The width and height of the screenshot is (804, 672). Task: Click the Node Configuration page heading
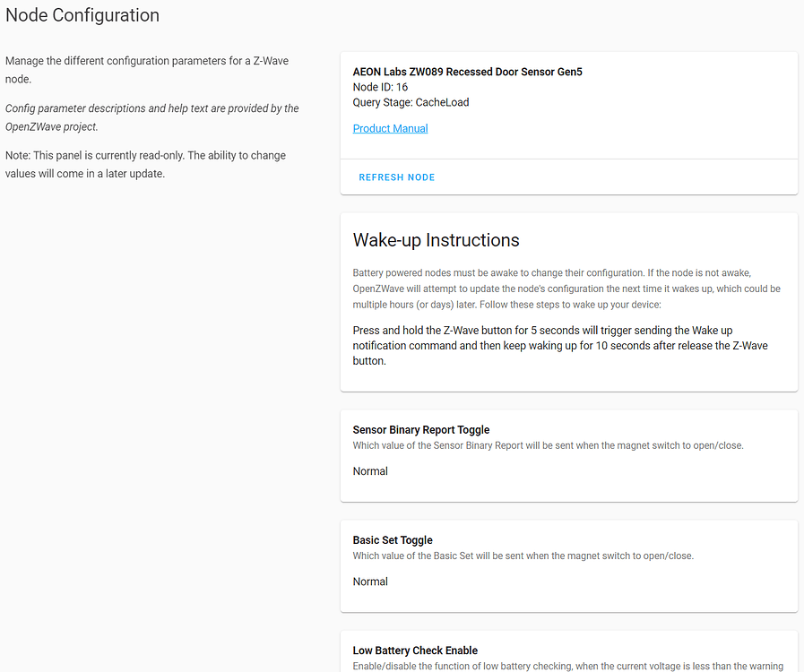pyautogui.click(x=82, y=15)
